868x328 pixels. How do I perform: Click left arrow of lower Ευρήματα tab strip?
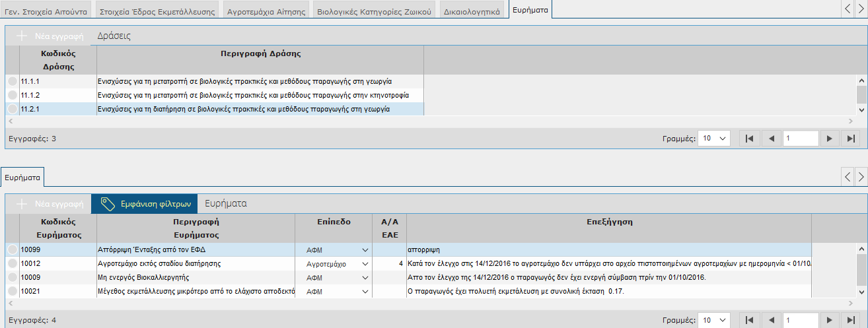coord(847,176)
